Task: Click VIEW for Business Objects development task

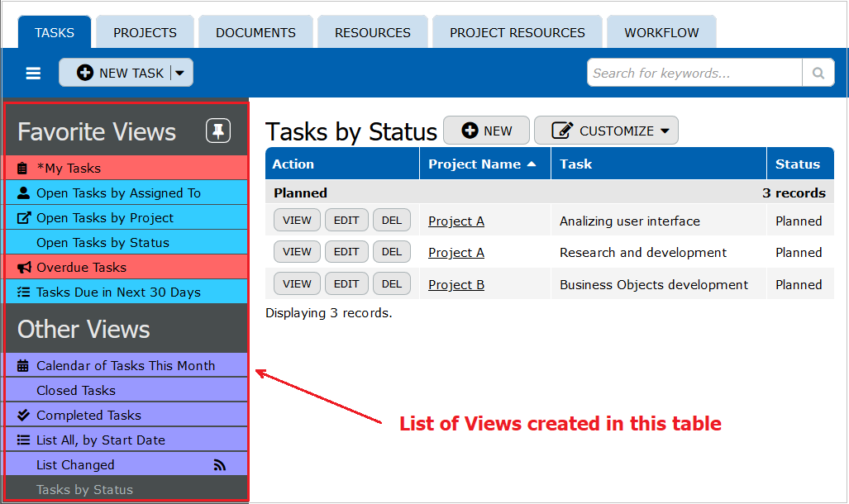Action: tap(297, 283)
